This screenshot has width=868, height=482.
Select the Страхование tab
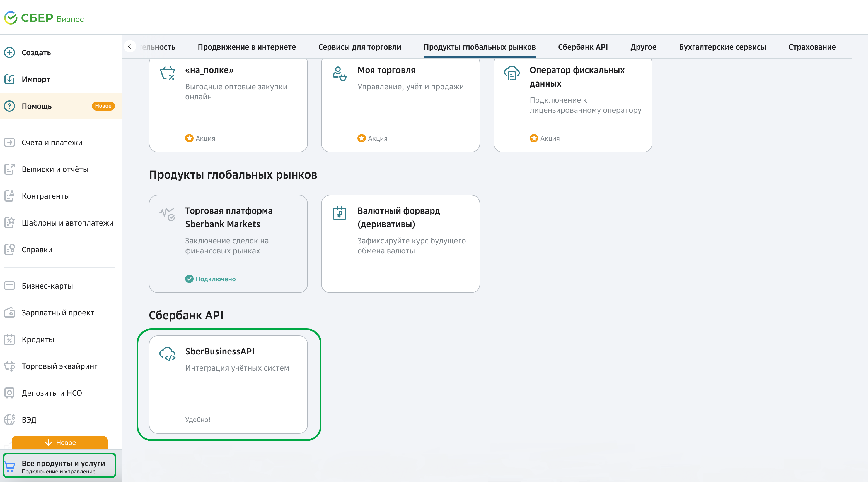tap(812, 47)
